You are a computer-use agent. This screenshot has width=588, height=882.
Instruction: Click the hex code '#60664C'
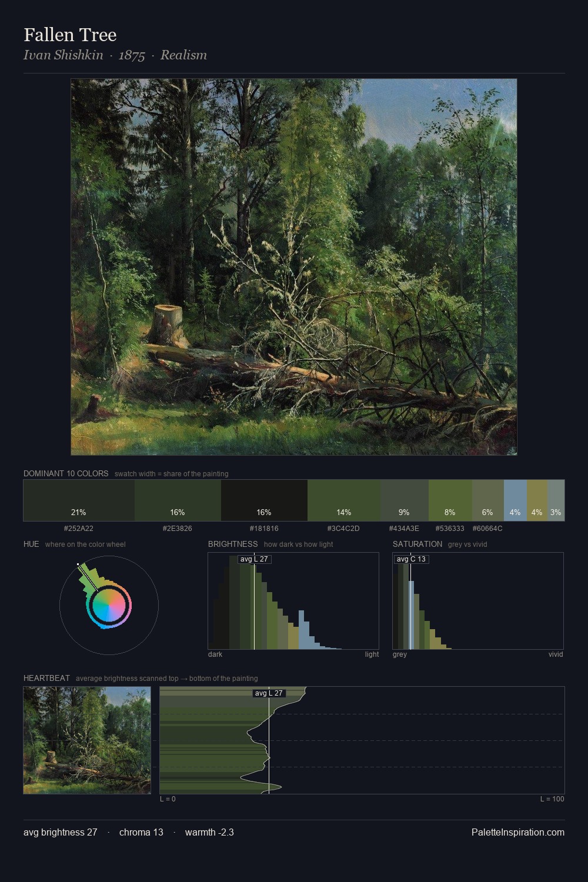click(487, 529)
